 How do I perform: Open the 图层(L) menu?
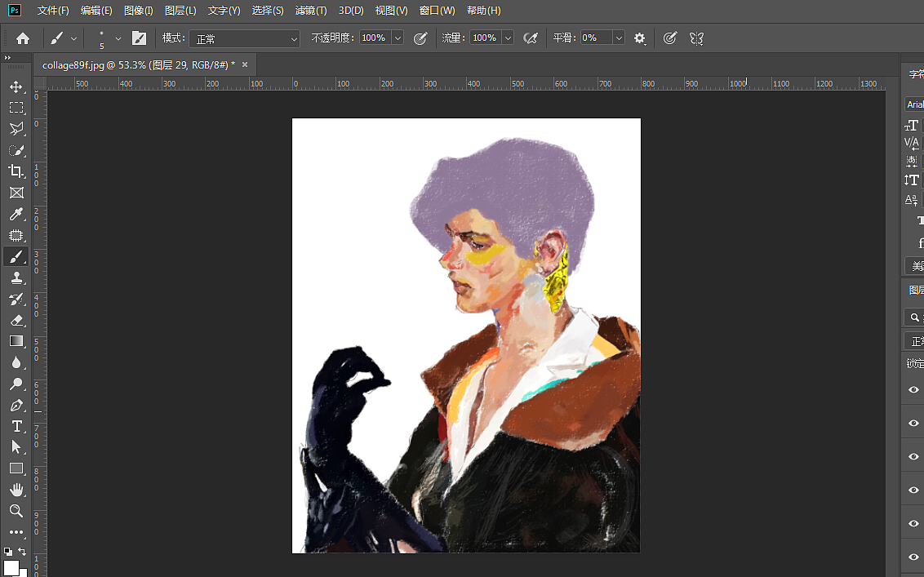click(180, 11)
